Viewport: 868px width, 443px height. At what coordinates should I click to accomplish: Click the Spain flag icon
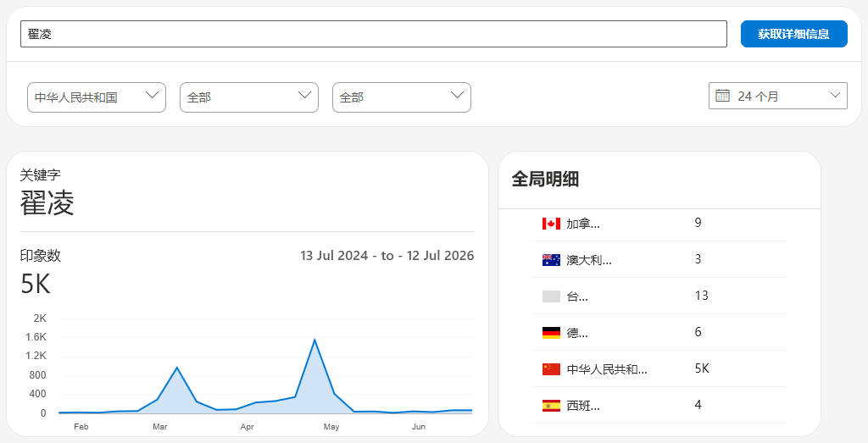[x=551, y=406]
